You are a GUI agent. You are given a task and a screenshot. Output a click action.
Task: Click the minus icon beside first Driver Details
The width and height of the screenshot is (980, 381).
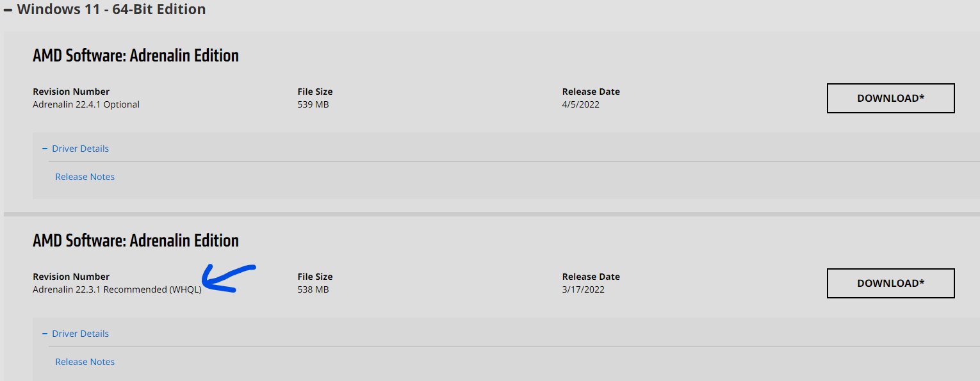[45, 149]
